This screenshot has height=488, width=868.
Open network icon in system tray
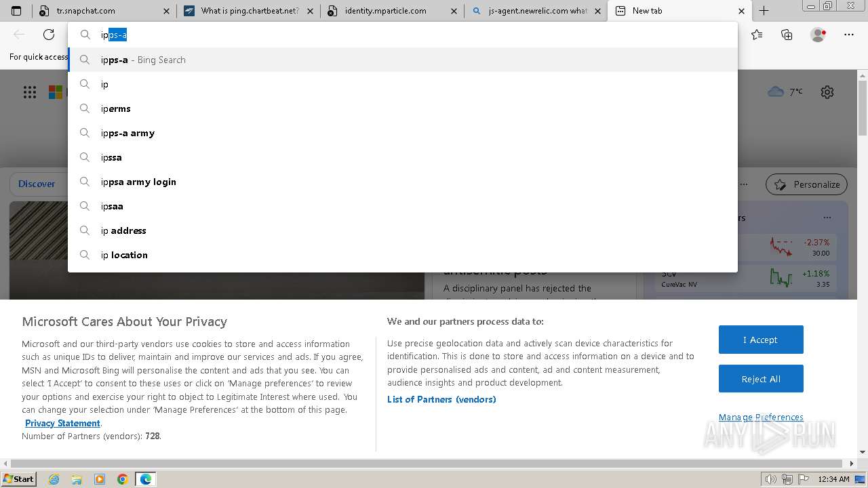[x=788, y=479]
